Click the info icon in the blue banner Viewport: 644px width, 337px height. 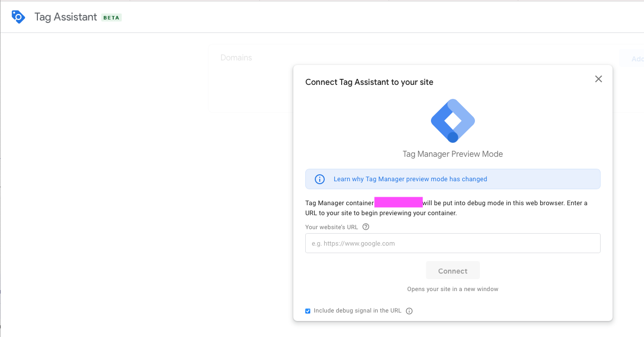click(320, 179)
